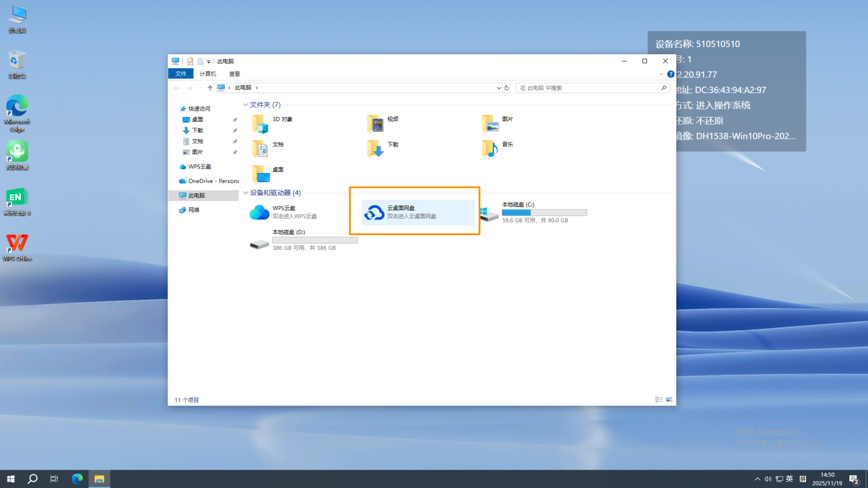
Task: Click the blue help question mark icon
Action: coord(670,74)
